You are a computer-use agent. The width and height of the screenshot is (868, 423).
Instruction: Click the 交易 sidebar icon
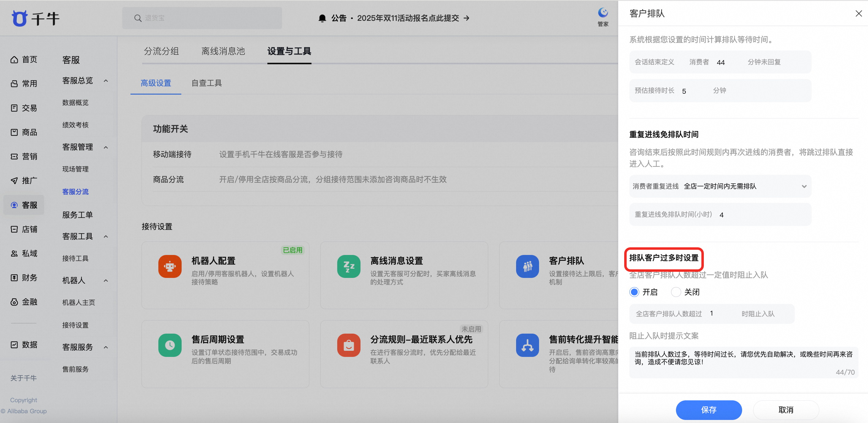(x=14, y=108)
